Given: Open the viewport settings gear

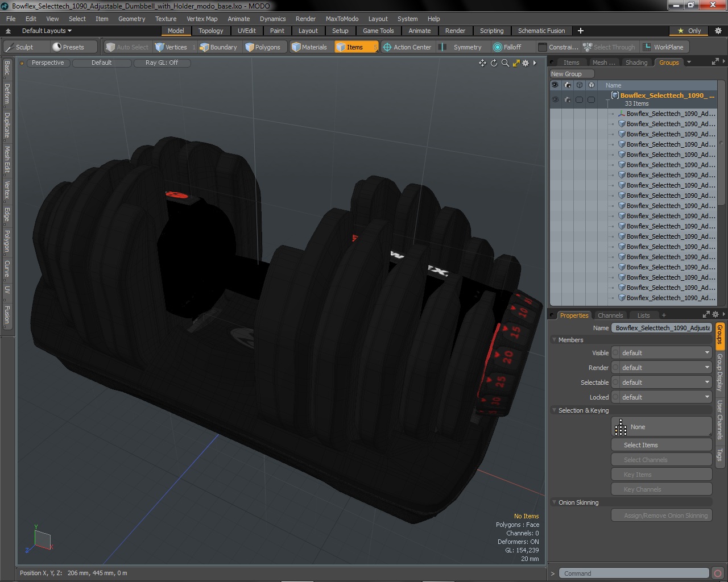Looking at the screenshot, I should pos(526,63).
